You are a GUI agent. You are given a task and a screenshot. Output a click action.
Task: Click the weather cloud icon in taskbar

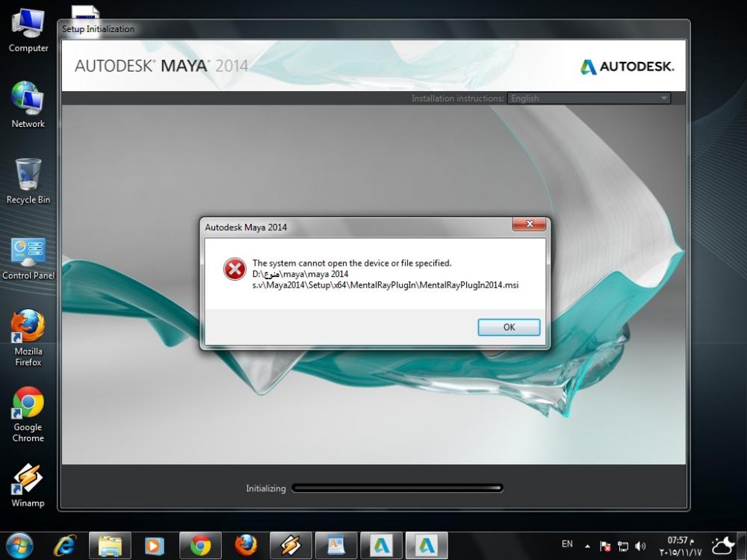coord(723,546)
